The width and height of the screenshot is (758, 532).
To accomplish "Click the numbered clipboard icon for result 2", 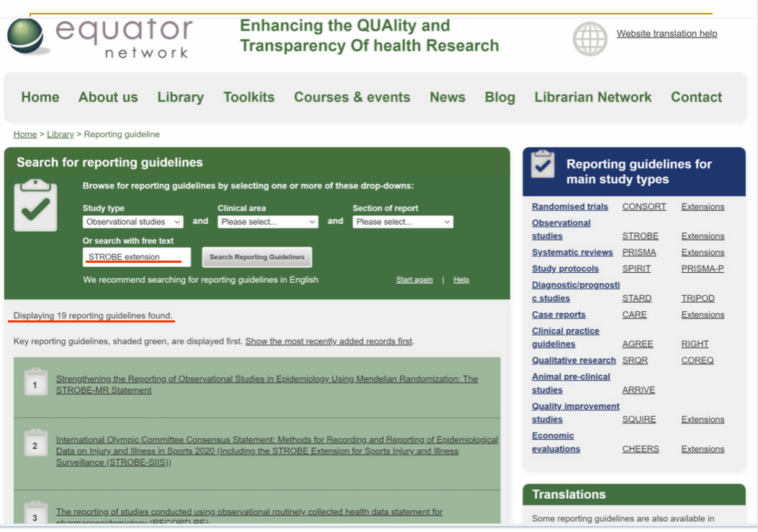I will [35, 445].
